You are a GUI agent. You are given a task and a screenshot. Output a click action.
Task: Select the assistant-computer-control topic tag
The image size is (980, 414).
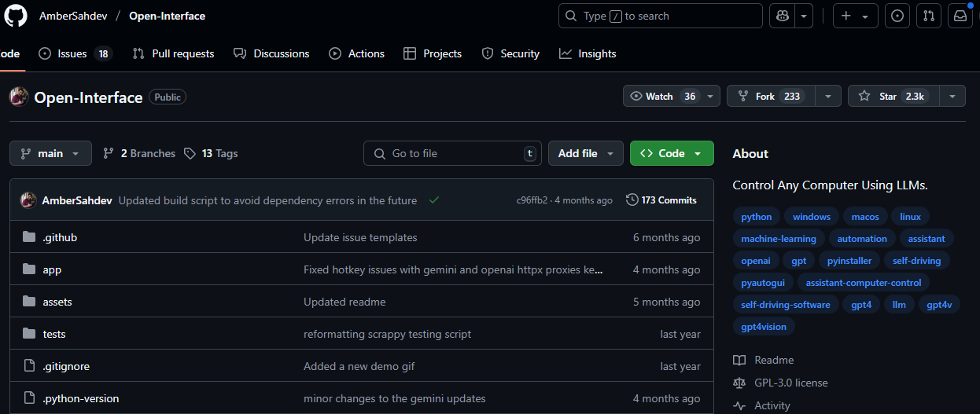864,283
